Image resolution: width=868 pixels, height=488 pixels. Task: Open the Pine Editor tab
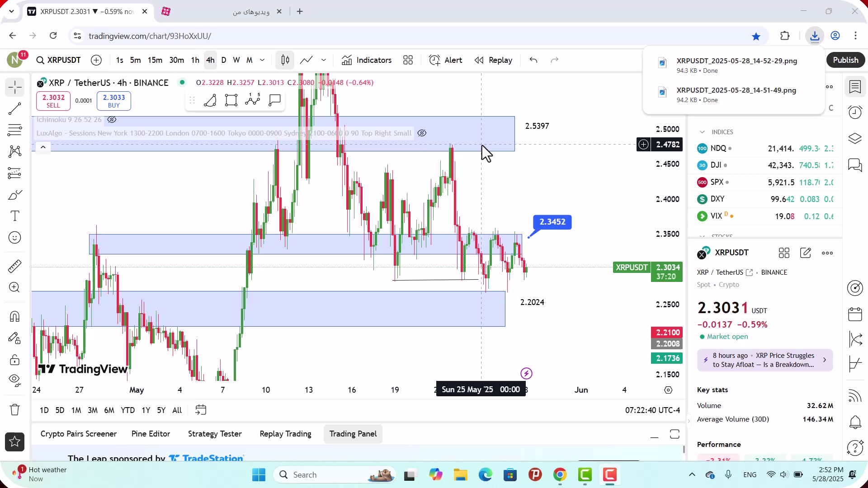point(151,434)
